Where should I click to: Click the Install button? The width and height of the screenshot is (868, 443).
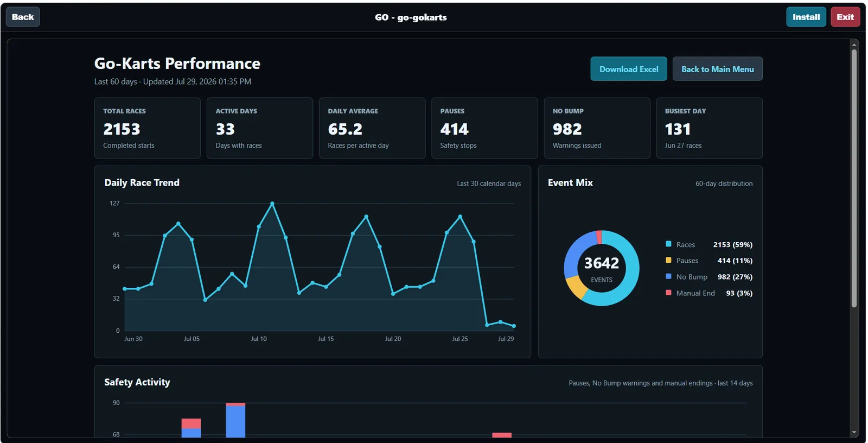click(806, 17)
